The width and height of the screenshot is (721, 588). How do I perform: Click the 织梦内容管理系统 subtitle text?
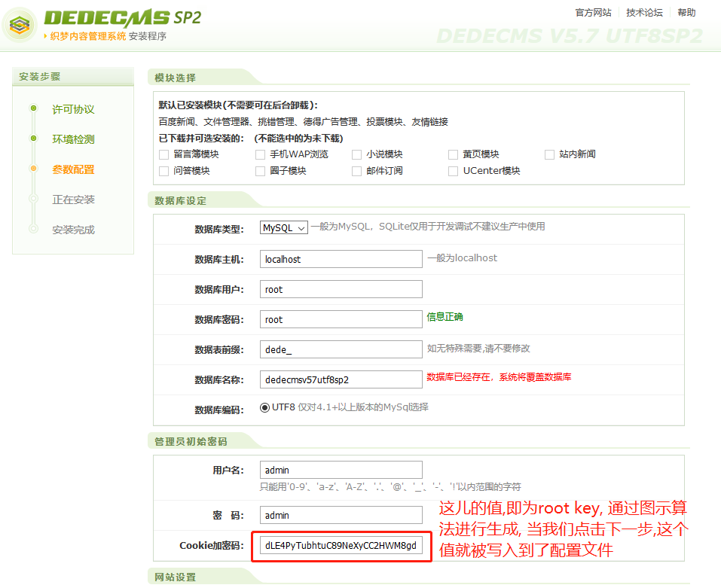pos(88,36)
